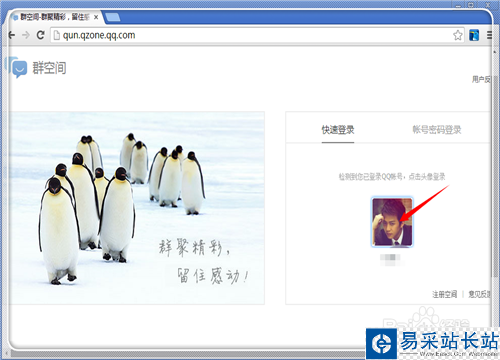Click the 检测到您已登录QQ帐号 hint text
The image size is (500, 360).
392,177
